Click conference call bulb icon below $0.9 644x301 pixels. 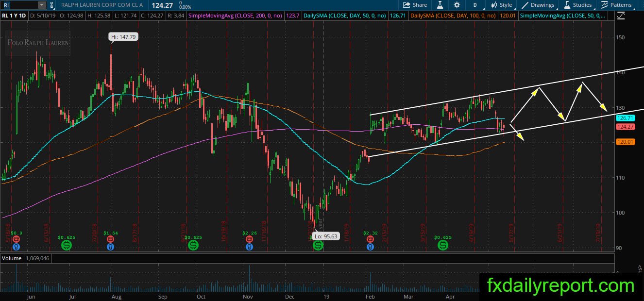click(x=16, y=247)
